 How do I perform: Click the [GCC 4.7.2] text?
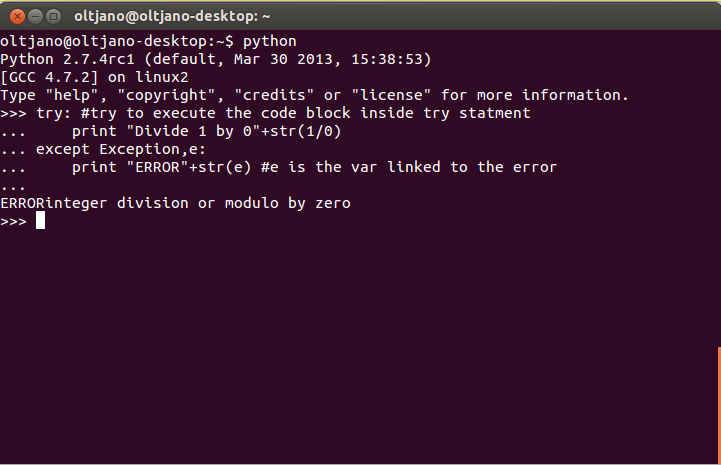coord(49,77)
